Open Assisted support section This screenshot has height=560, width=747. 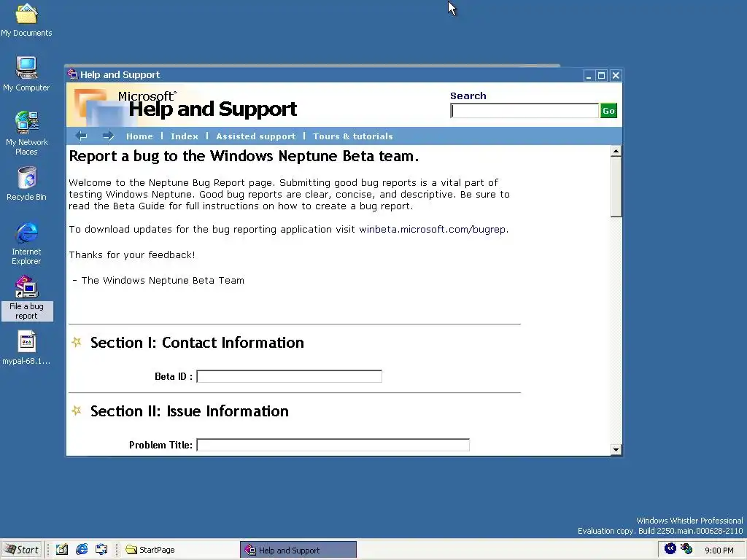point(256,136)
